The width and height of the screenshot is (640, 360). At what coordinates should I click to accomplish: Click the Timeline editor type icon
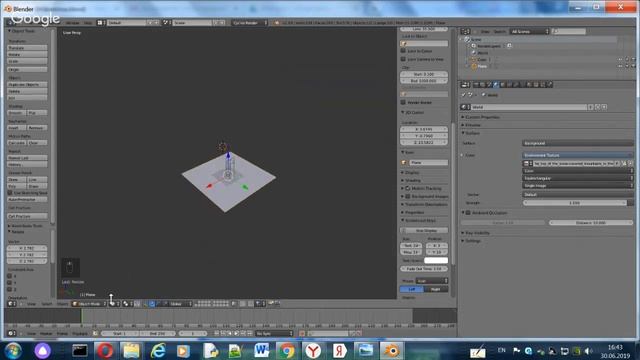[12, 333]
